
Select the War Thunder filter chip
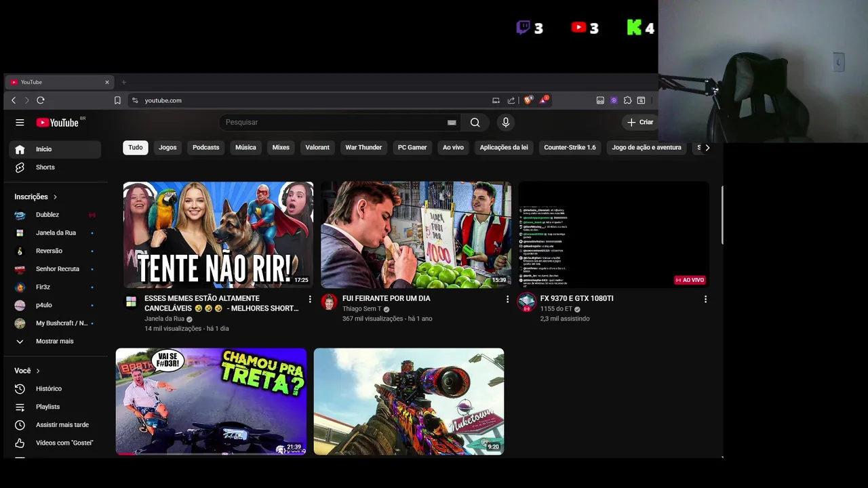point(363,147)
